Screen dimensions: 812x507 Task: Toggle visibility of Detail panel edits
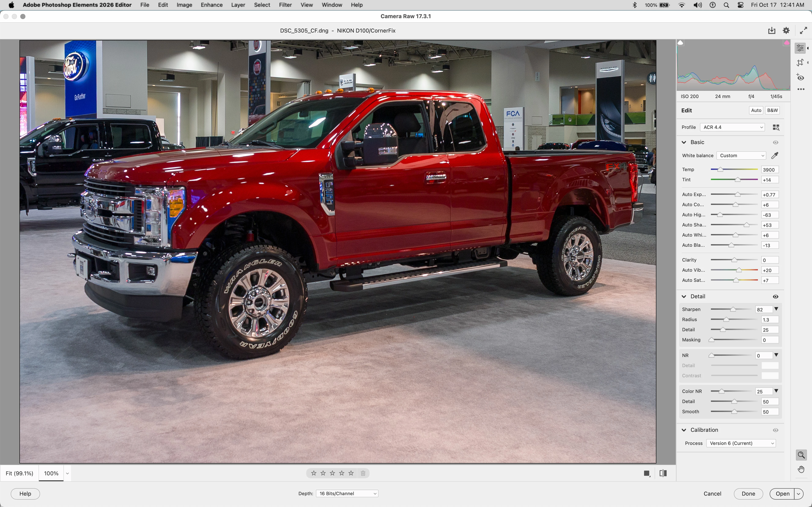pyautogui.click(x=776, y=296)
